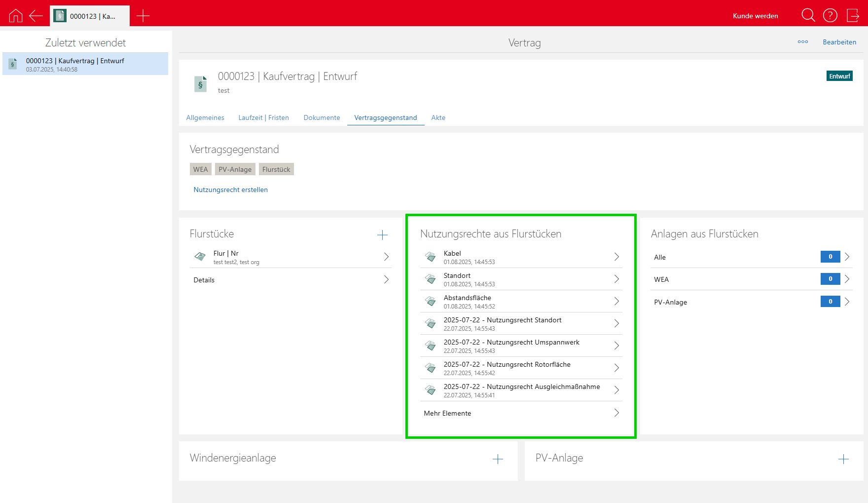Click the home icon in top bar
868x503 pixels.
pos(16,16)
